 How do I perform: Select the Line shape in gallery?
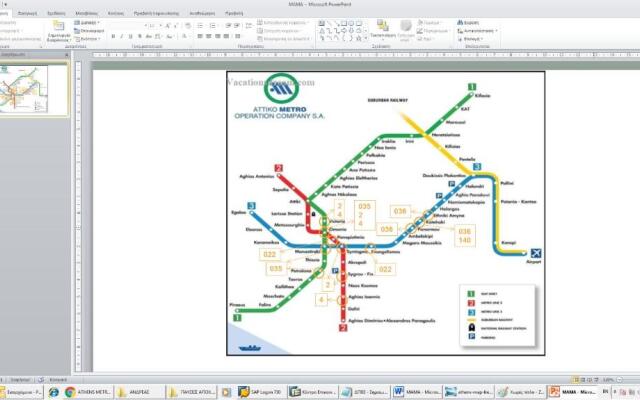pos(329,23)
